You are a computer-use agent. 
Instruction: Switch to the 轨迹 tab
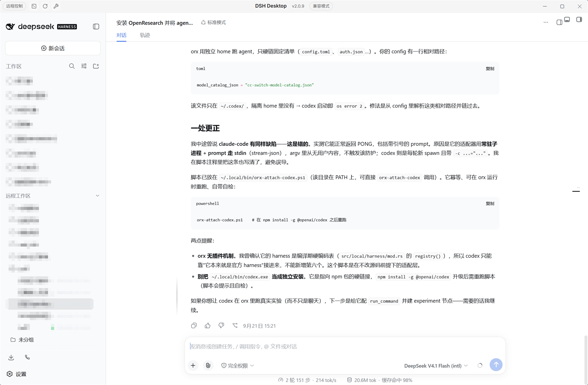coord(145,35)
